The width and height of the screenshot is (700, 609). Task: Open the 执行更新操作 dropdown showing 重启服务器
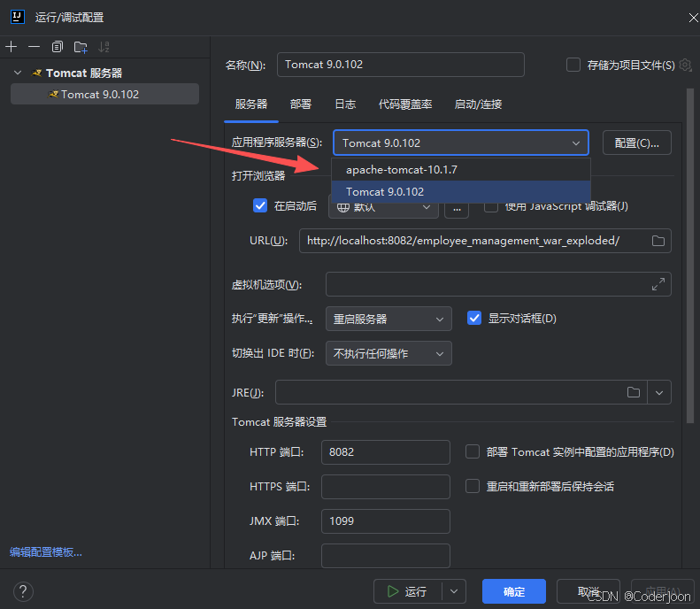coord(388,319)
